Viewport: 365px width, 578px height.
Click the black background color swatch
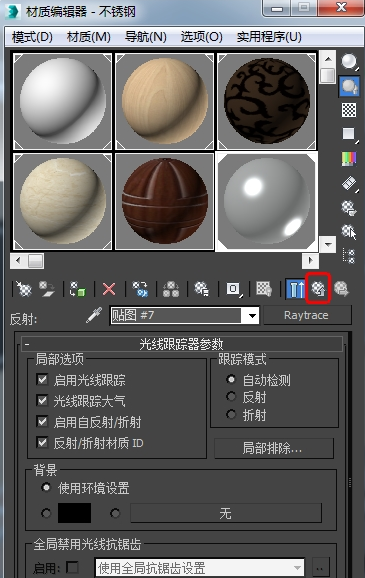[x=74, y=513]
